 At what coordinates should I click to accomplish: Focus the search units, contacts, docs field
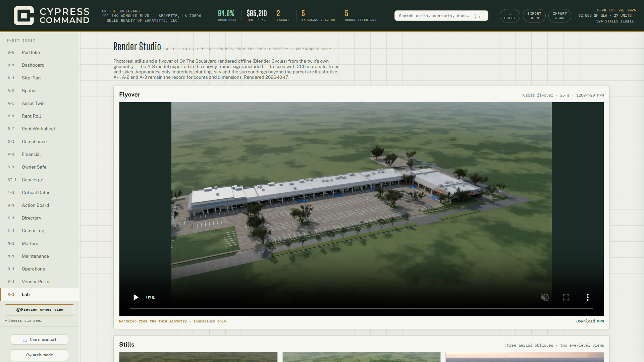441,16
